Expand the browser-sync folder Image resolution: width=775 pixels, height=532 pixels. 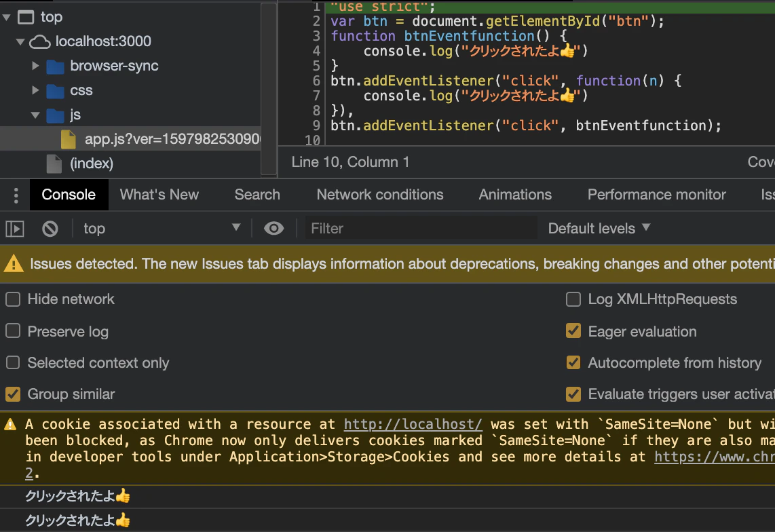pyautogui.click(x=35, y=66)
